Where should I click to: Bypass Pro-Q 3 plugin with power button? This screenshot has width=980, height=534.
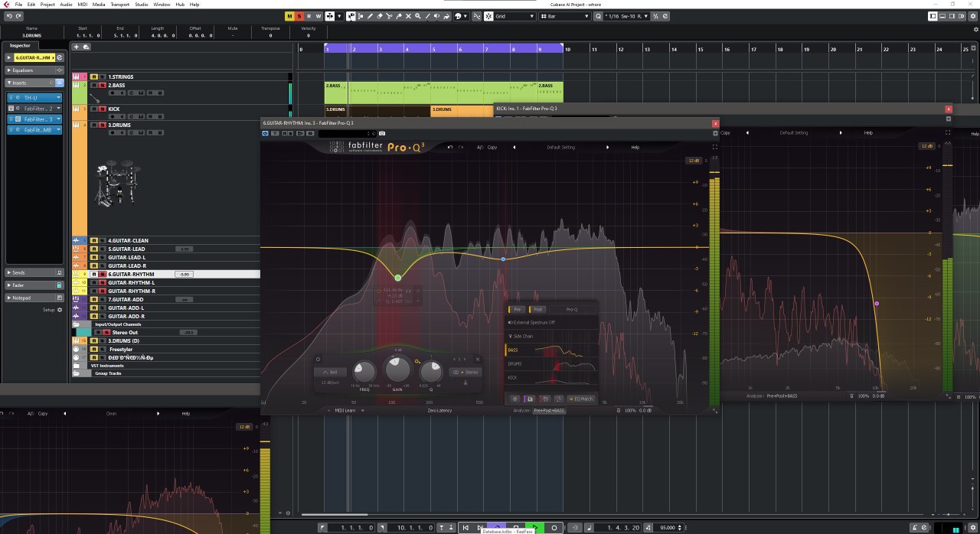(x=266, y=133)
